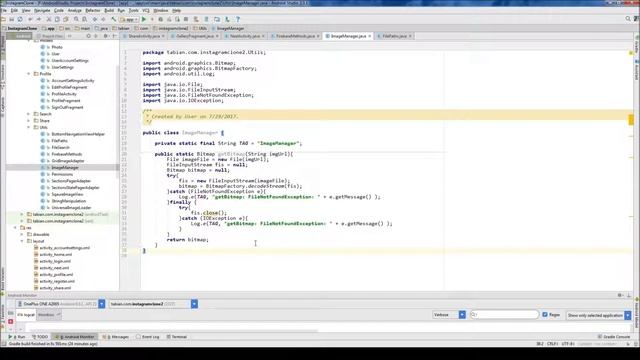Click the Replace toolbar icon
This screenshot has height=360, width=640.
point(84,19)
